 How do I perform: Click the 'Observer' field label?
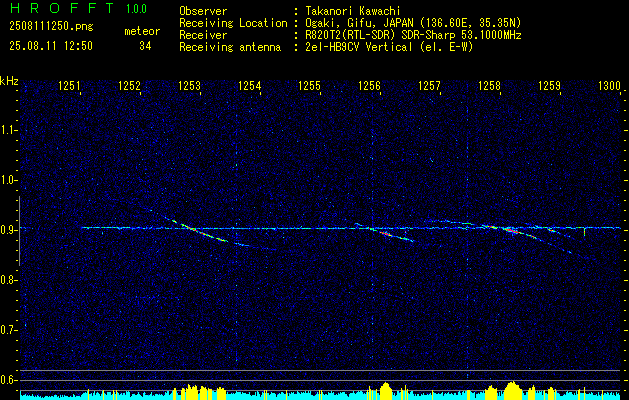tap(203, 11)
